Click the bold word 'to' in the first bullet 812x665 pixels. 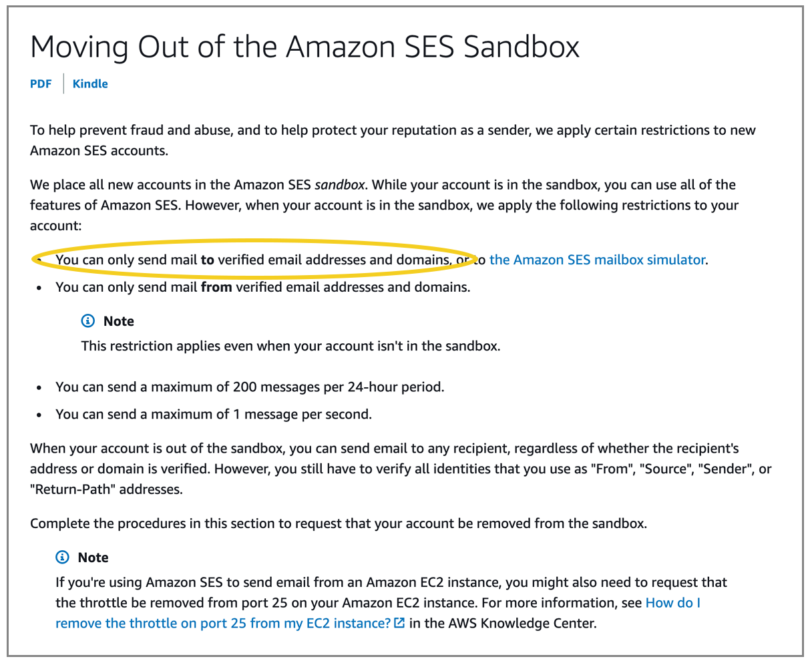point(208,260)
